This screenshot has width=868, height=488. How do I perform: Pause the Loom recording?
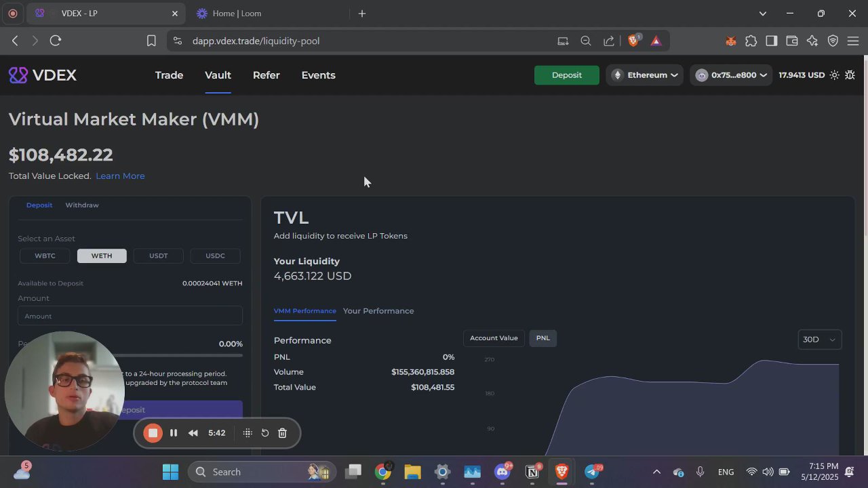click(x=174, y=433)
